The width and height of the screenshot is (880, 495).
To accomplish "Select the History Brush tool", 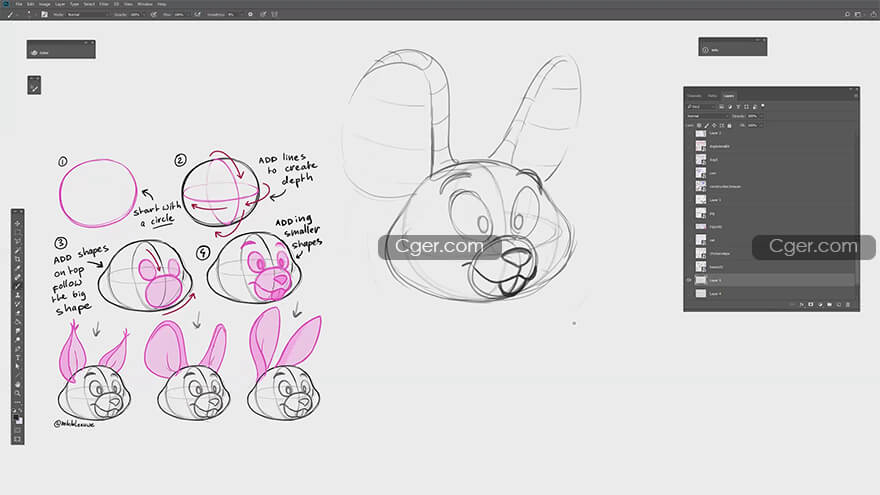I will pyautogui.click(x=17, y=304).
